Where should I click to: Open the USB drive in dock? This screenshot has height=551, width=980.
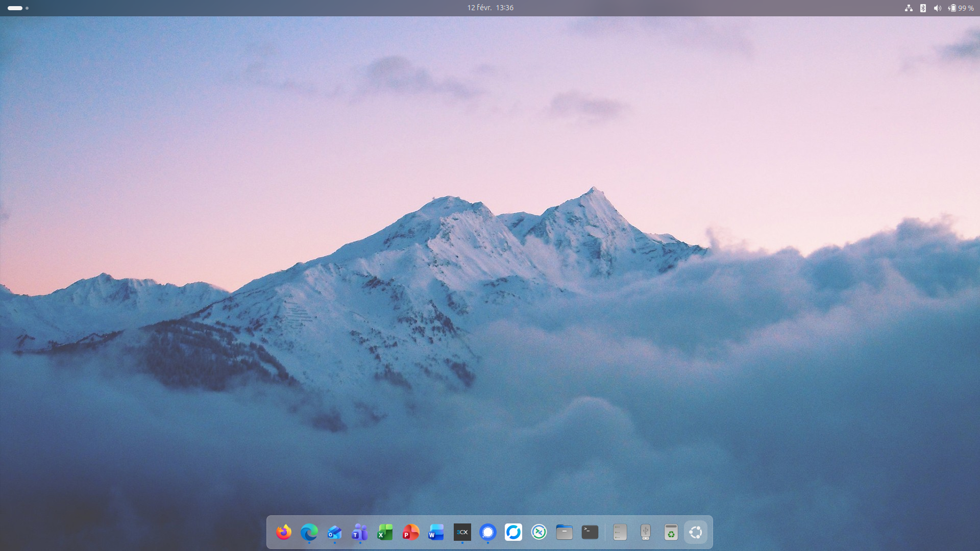point(646,532)
